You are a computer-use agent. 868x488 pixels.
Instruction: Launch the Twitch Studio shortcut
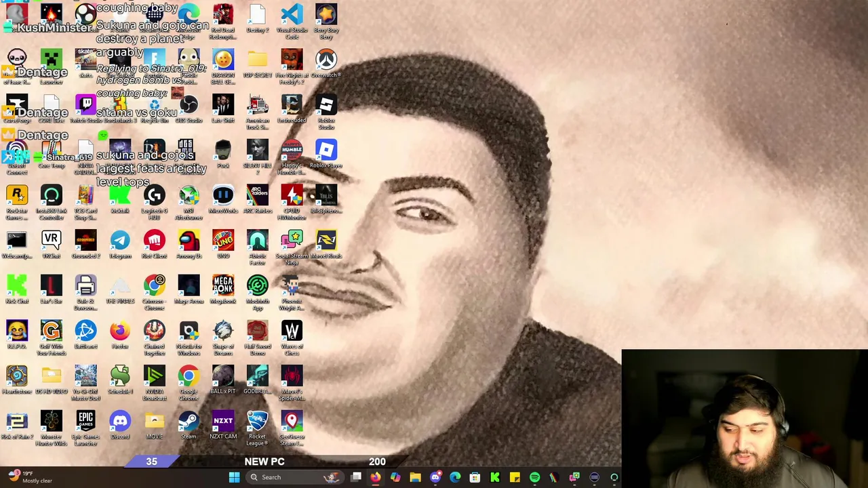coord(86,110)
